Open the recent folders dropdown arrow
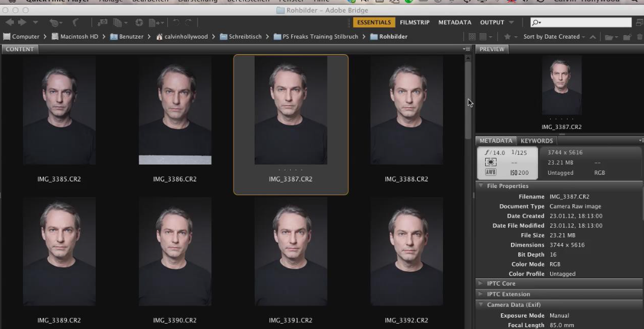The width and height of the screenshot is (644, 329). [36, 23]
